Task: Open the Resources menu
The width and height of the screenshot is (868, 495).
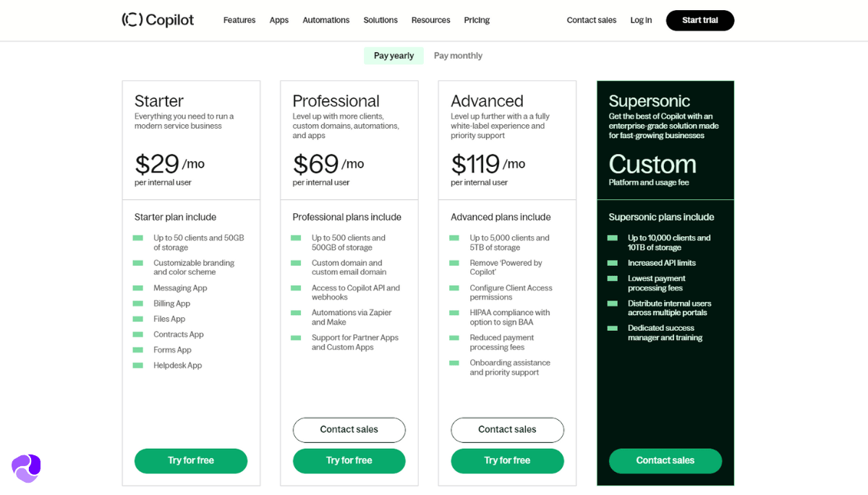Action: click(430, 20)
